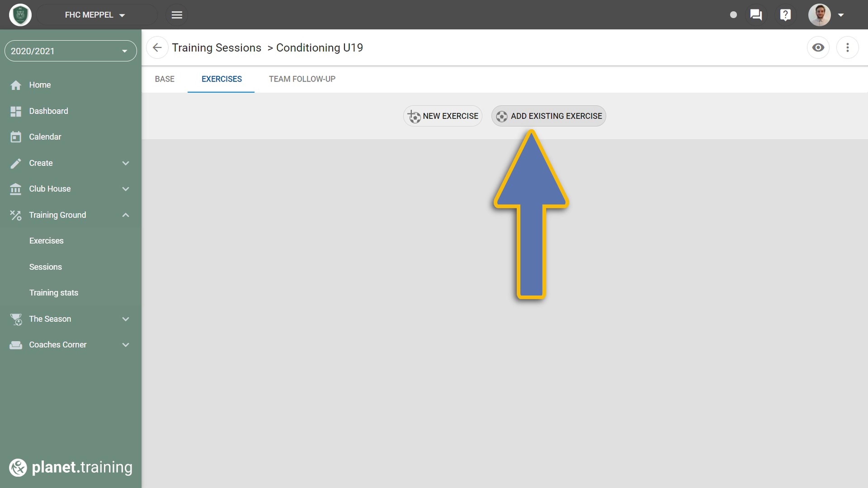
Task: Open Training stats in the sidebar
Action: [x=54, y=293]
